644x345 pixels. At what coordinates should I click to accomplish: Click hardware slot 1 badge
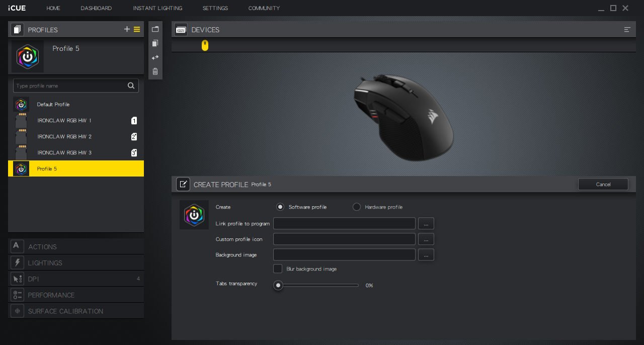(134, 121)
